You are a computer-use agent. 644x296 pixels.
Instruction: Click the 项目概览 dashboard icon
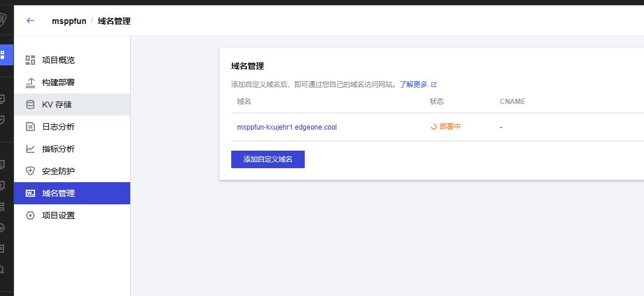(30, 60)
